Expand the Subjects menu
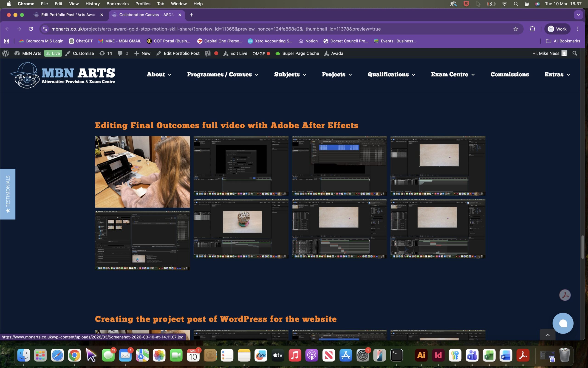The image size is (588, 368). click(x=290, y=74)
